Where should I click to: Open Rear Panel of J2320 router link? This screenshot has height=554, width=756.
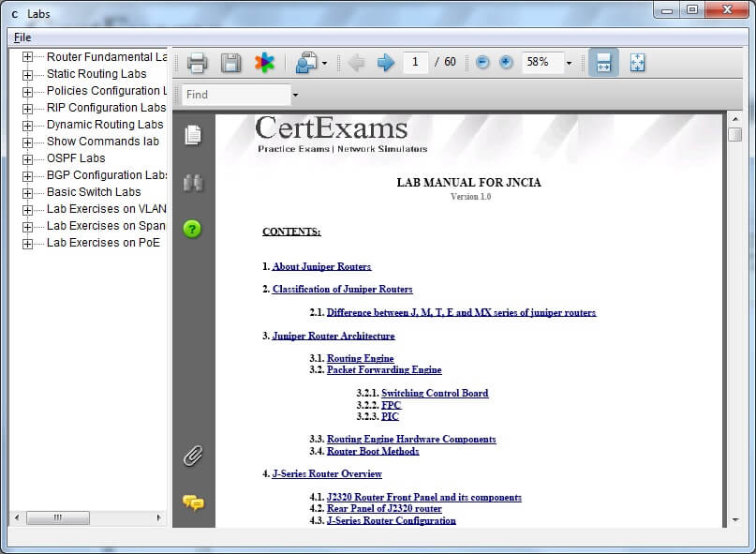coord(384,509)
